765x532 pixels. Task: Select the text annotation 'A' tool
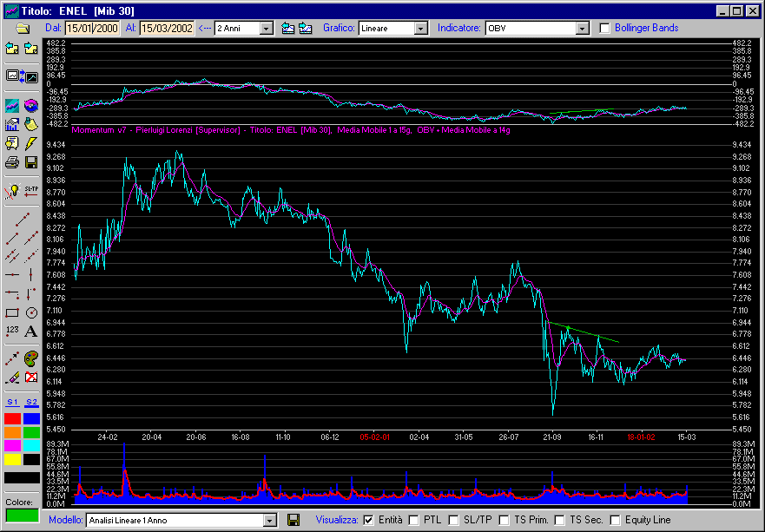tap(31, 331)
